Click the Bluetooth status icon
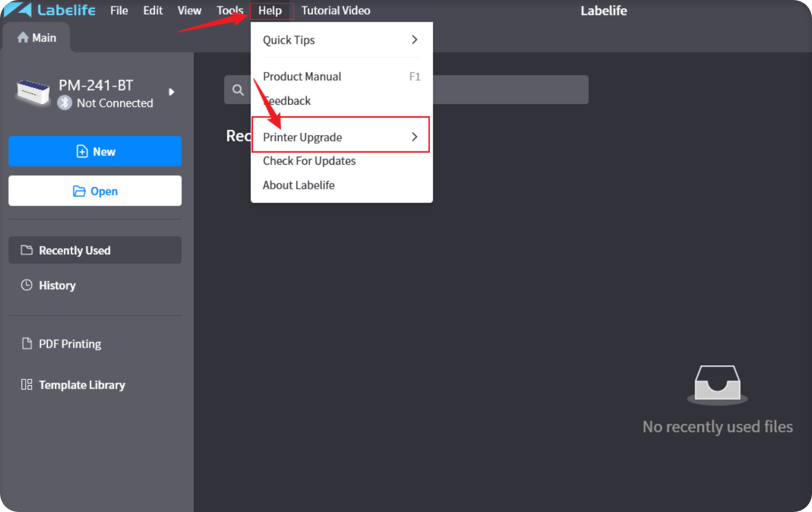812x512 pixels. click(65, 103)
